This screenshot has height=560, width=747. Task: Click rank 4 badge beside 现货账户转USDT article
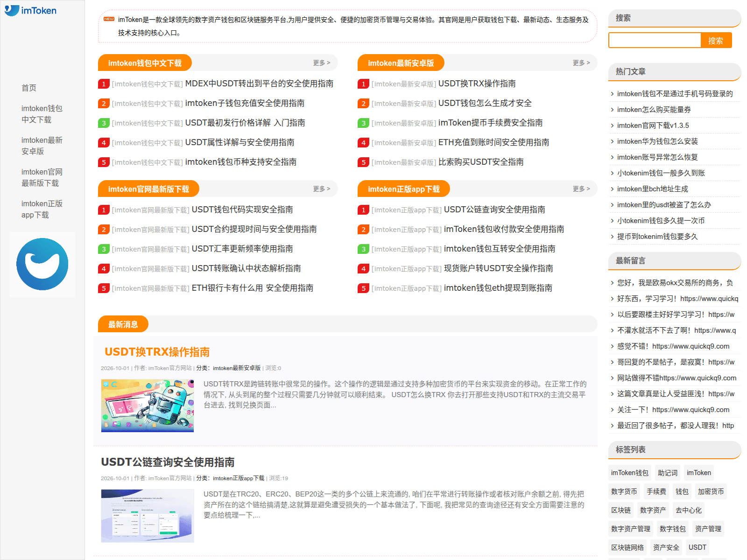(363, 269)
